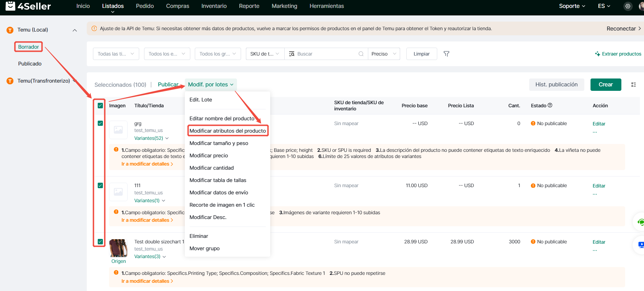Click the Limpiar button
The width and height of the screenshot is (644, 291).
click(421, 54)
